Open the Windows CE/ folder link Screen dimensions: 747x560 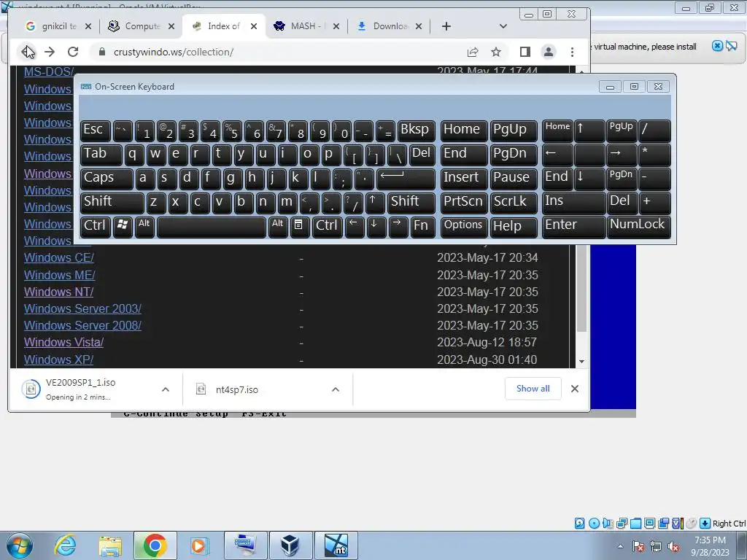point(59,257)
